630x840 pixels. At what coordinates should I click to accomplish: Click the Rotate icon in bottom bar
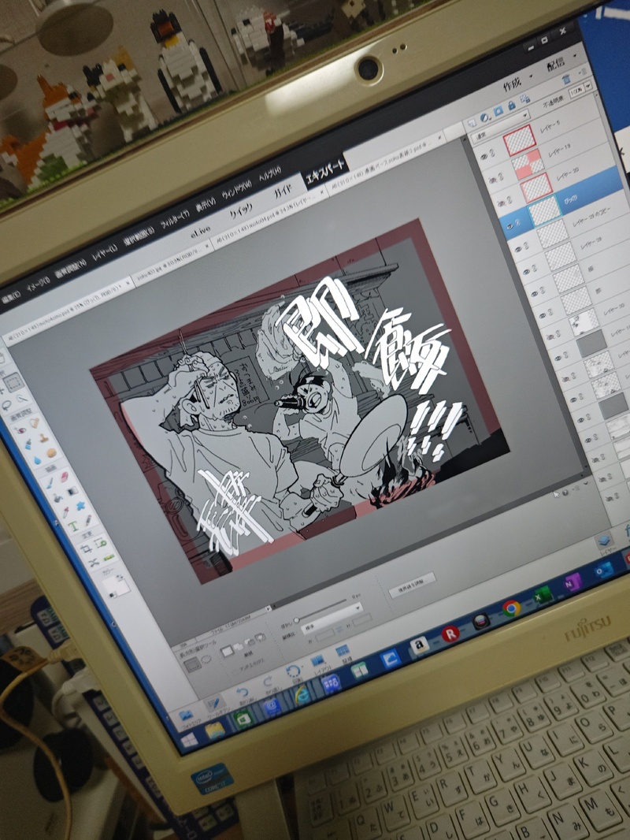(x=293, y=673)
